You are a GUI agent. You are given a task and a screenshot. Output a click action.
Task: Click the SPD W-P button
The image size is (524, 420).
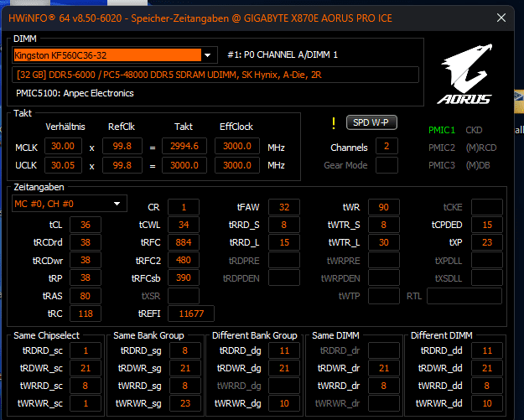tap(371, 122)
